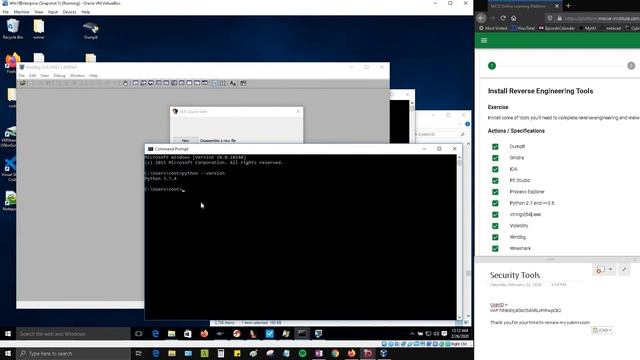
Task: Launch Firefox from the VM taskbar
Action: 204,333
